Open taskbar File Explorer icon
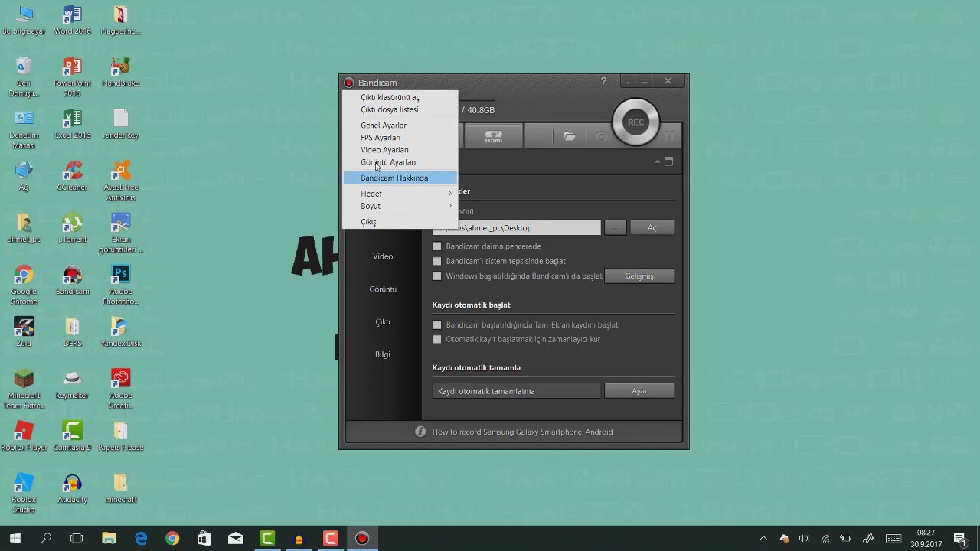 [x=109, y=539]
